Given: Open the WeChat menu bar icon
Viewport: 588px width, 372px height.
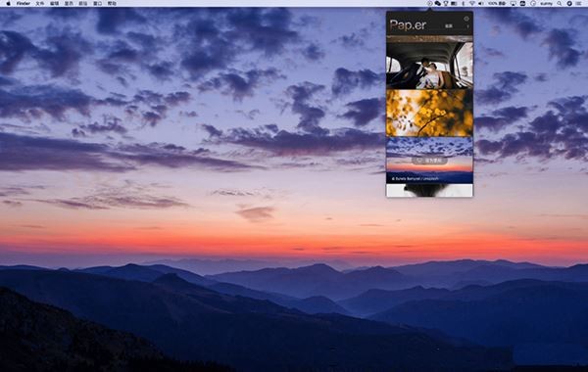Looking at the screenshot, I should (x=438, y=3).
